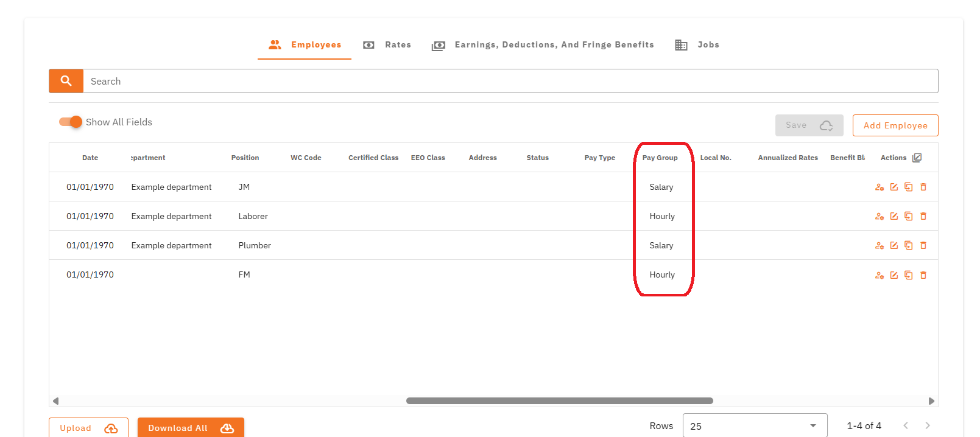Edit the FM employee row
980x437 pixels.
(894, 275)
